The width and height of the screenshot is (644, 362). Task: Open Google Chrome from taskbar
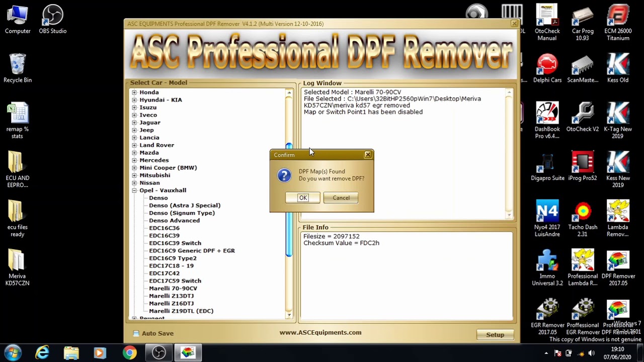coord(130,352)
